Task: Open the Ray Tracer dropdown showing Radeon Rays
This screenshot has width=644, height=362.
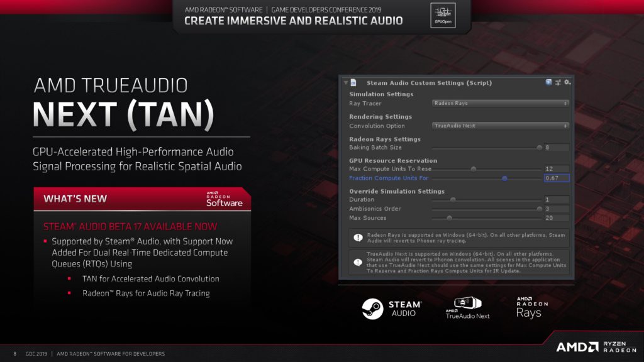Action: [x=500, y=104]
